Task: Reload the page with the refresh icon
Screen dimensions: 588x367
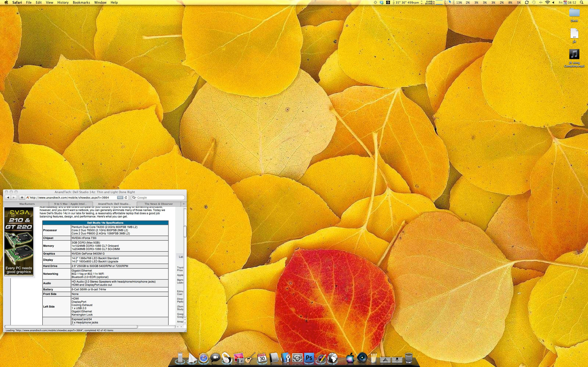Action: [x=126, y=197]
